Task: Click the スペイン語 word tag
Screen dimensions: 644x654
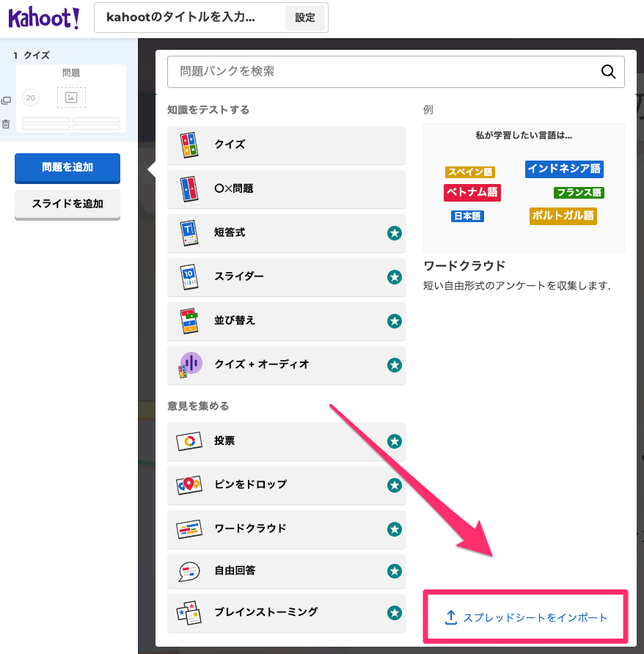Action: click(x=470, y=172)
